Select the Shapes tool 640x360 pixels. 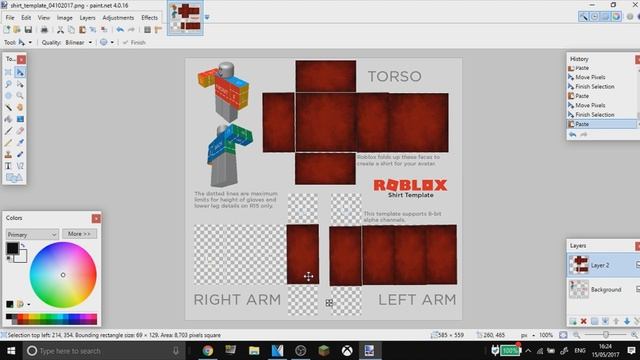click(14, 178)
